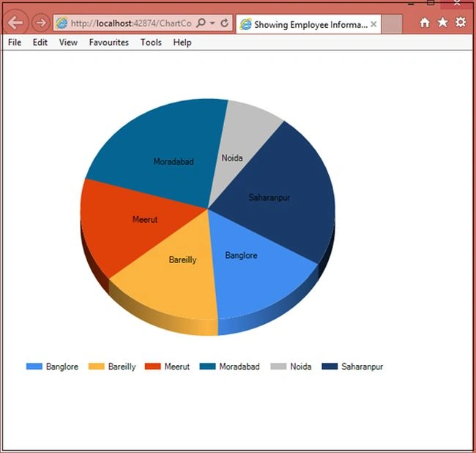Click the Noida legend color swatch
Viewport: 476px width, 453px height.
(278, 367)
